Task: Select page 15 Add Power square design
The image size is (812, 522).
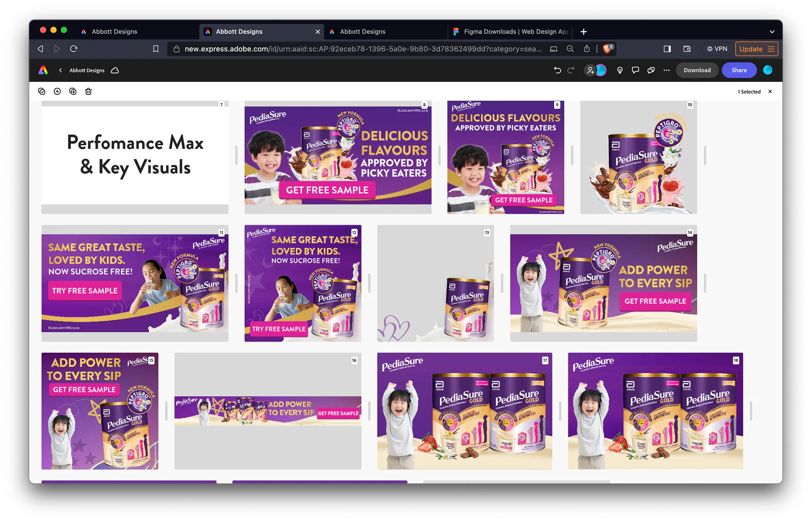Action: click(x=100, y=411)
